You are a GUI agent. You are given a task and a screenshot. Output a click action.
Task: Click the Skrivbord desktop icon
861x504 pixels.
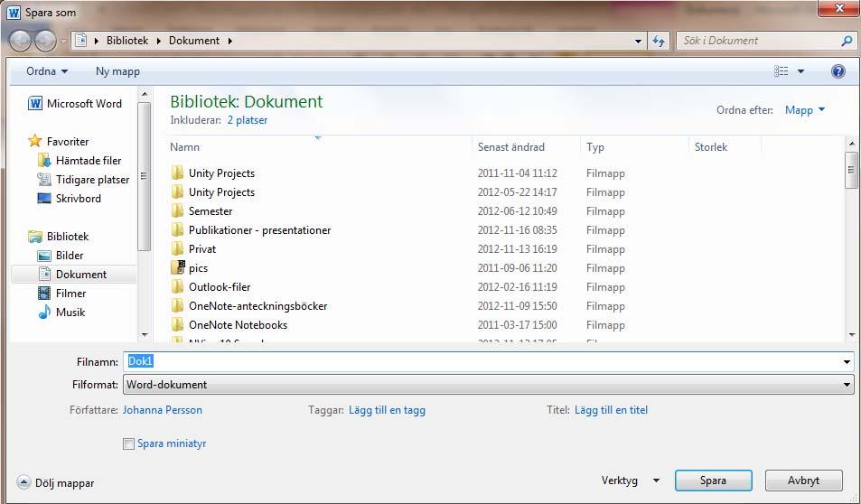[44, 198]
